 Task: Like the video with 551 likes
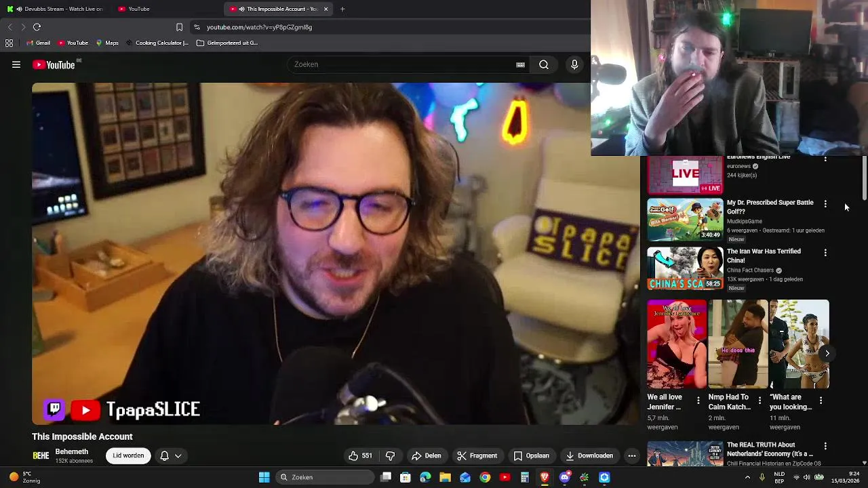[x=360, y=455]
